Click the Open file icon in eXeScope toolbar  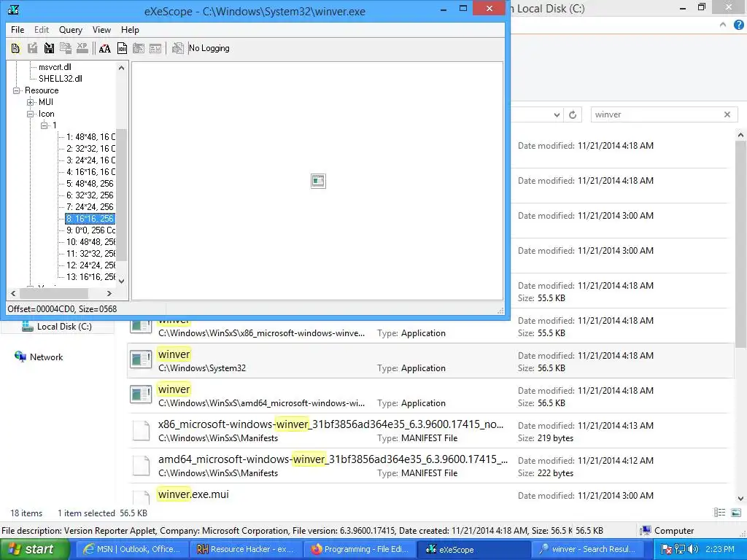click(x=15, y=48)
